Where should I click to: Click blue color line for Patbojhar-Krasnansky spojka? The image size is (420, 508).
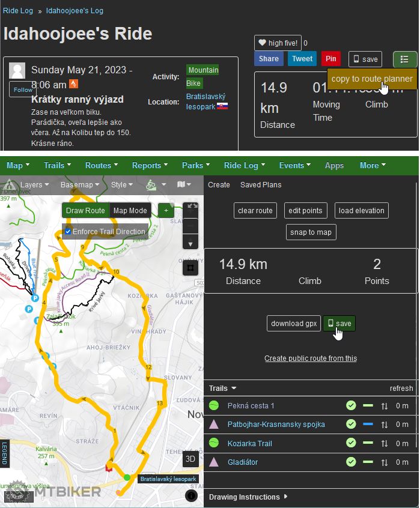(368, 425)
